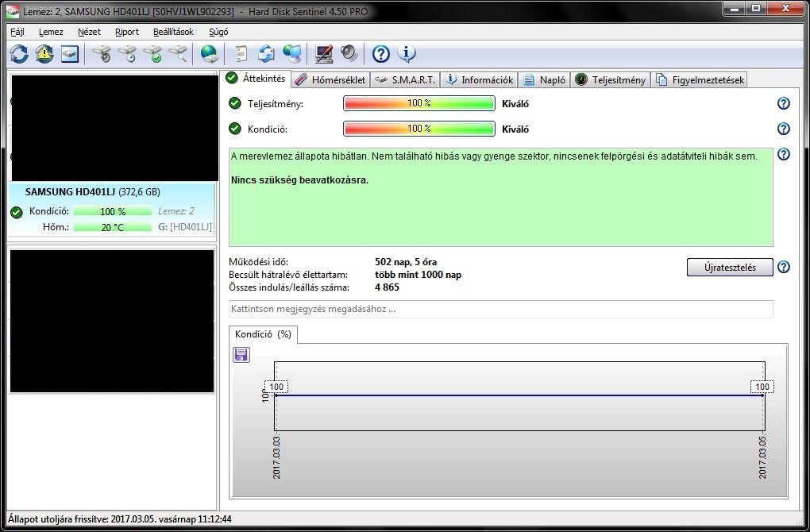Select the Kondíció (%) graph tab

click(263, 334)
